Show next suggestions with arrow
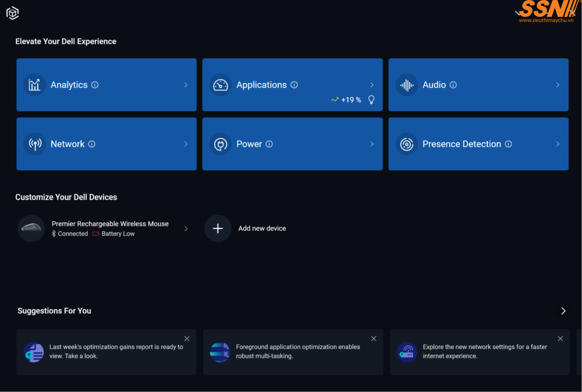Image resolution: width=582 pixels, height=392 pixels. click(x=563, y=311)
